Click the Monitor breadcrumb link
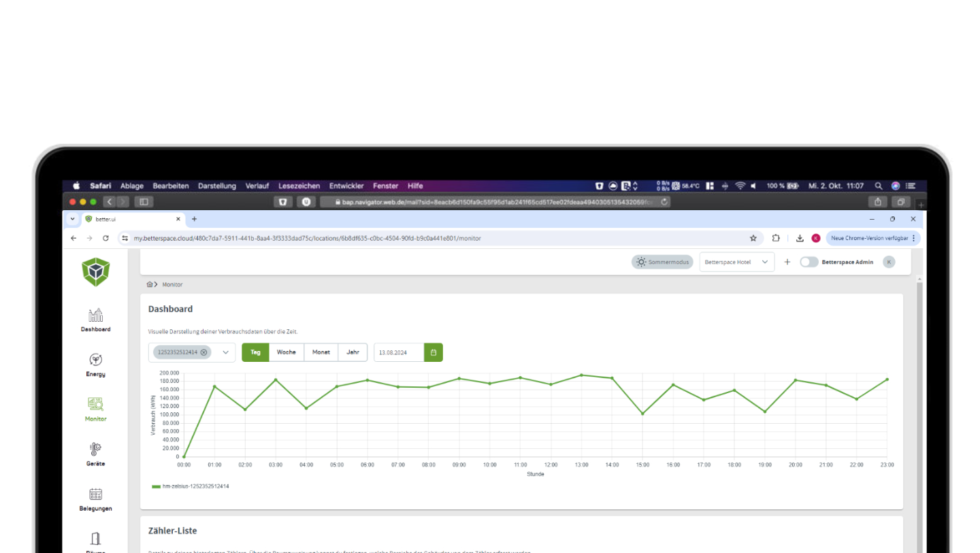 (x=172, y=284)
